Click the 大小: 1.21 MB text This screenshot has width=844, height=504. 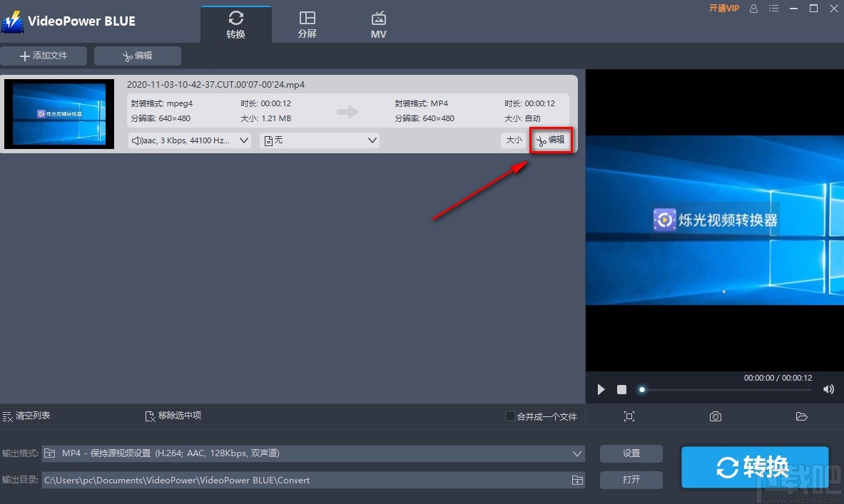click(x=266, y=118)
